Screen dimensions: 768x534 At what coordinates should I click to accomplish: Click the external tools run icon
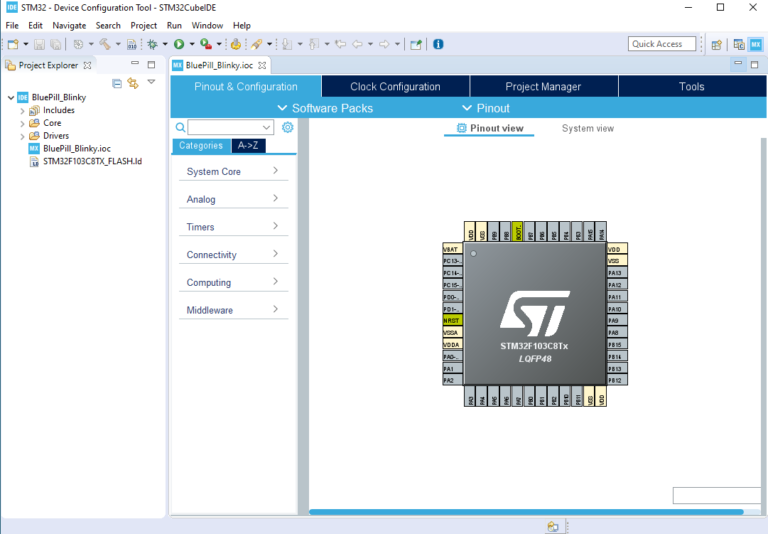[206, 45]
